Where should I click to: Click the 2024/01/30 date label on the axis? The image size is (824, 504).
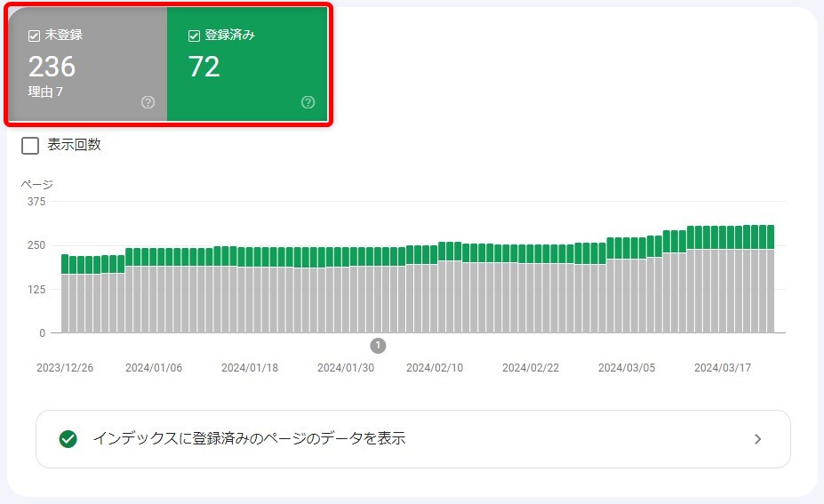(346, 368)
